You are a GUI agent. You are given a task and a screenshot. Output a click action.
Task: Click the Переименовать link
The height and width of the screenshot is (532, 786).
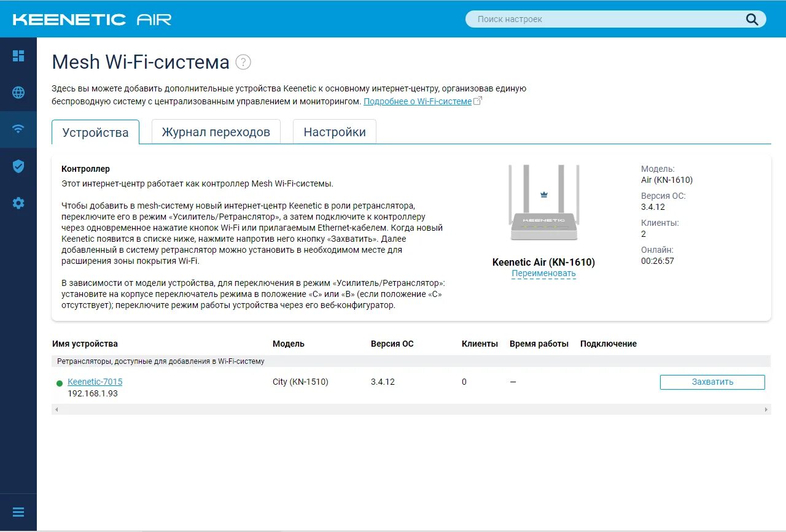point(543,274)
